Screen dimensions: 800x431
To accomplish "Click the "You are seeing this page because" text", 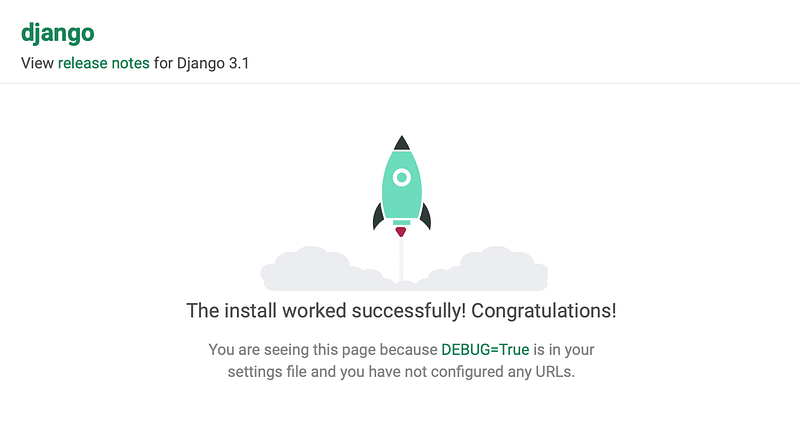I will point(323,350).
